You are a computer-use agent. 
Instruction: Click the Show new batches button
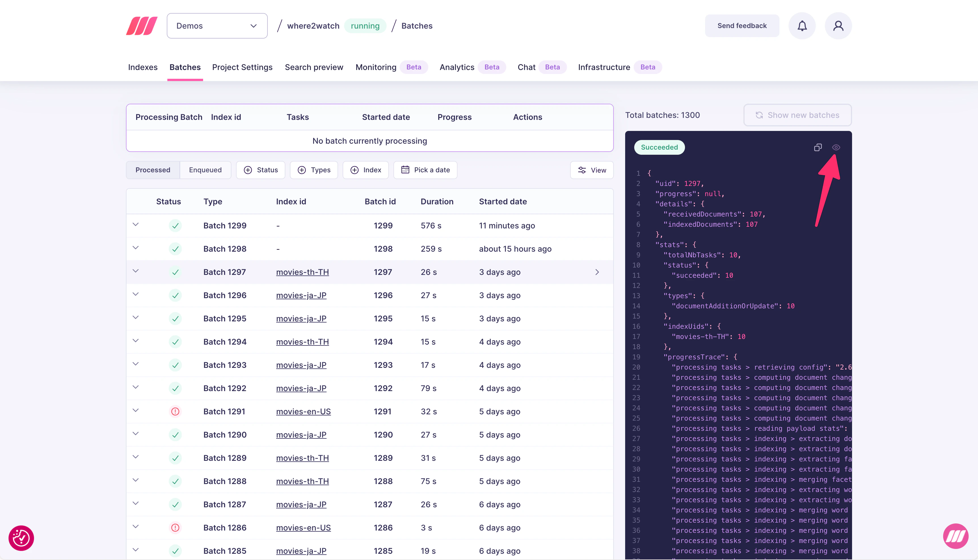[797, 114]
